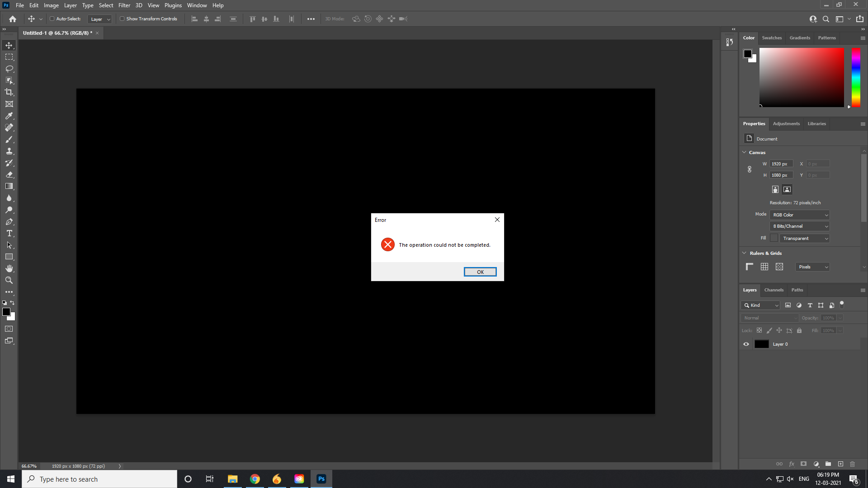Open the RGB Color mode dropdown
The width and height of the screenshot is (868, 488).
click(x=800, y=215)
